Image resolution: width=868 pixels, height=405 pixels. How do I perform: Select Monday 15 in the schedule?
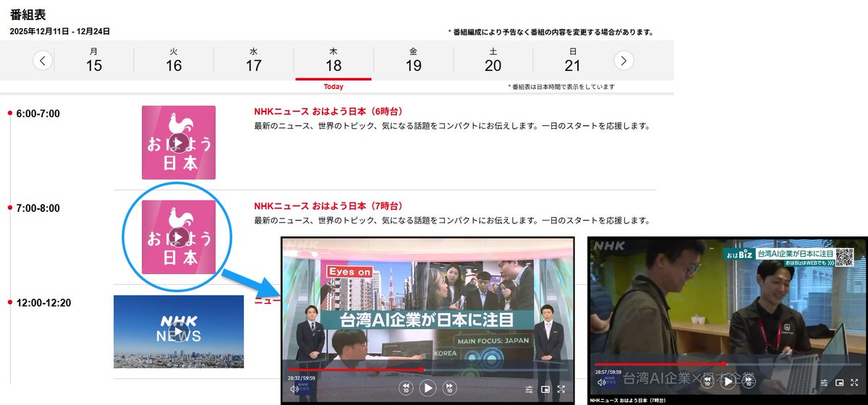(x=94, y=60)
